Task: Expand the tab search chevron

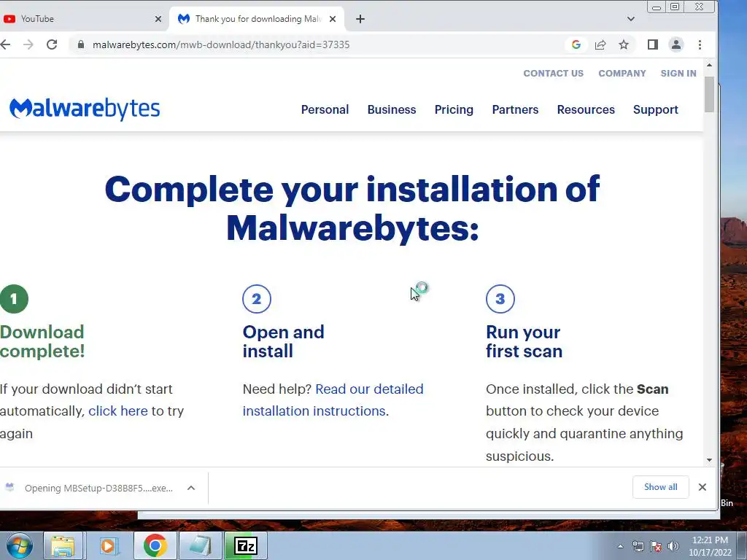Action: [631, 19]
